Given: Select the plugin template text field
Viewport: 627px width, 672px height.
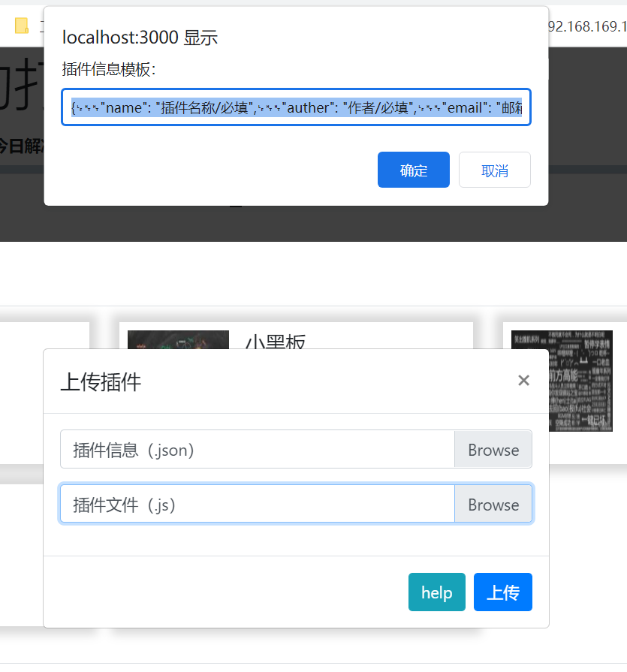Looking at the screenshot, I should 296,107.
